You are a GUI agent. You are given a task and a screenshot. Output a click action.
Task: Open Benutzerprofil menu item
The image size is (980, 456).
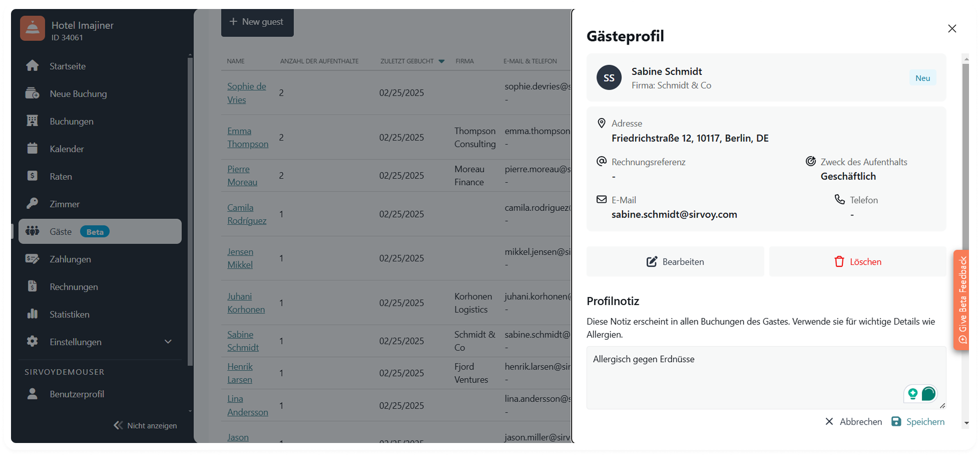(x=76, y=394)
